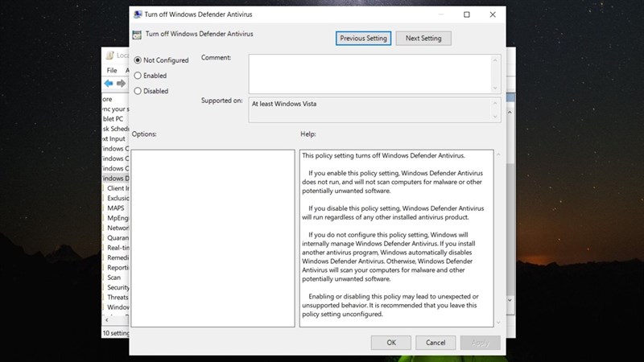This screenshot has width=644, height=362.
Task: Go to Previous Setting
Action: pos(363,38)
